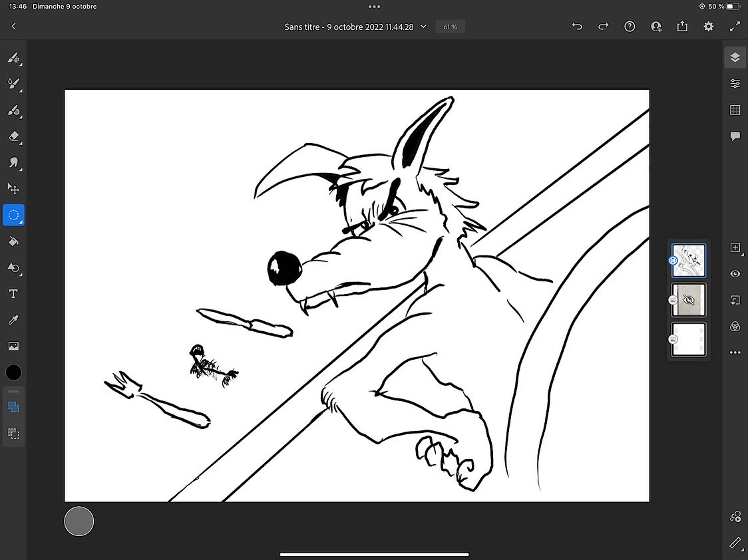Click the top layer's type badge
The height and width of the screenshot is (560, 748).
(673, 261)
